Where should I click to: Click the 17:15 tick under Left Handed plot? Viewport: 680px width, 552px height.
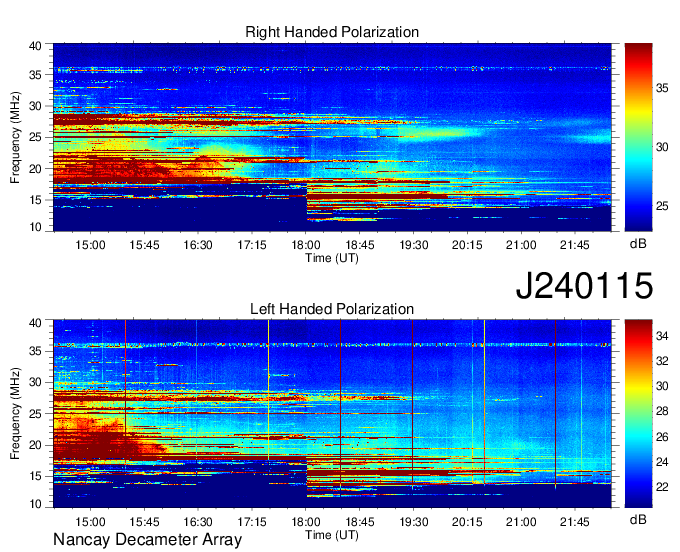(x=252, y=522)
